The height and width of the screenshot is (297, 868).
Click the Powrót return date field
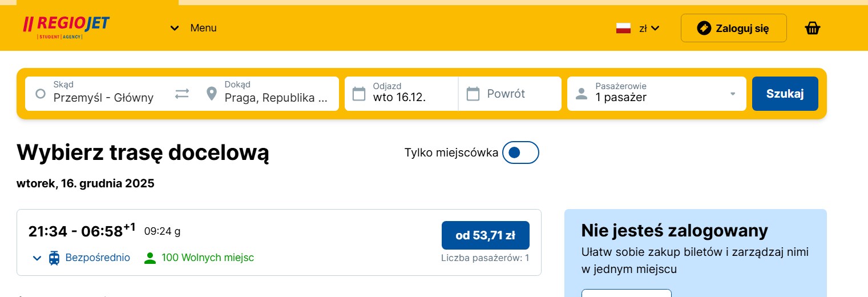coord(510,94)
